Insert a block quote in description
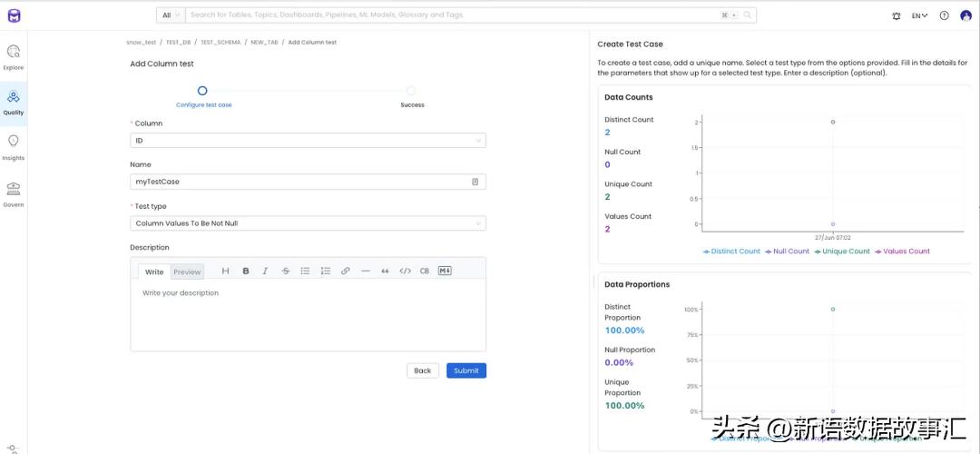Screen dimensions: 980x454 [x=385, y=271]
